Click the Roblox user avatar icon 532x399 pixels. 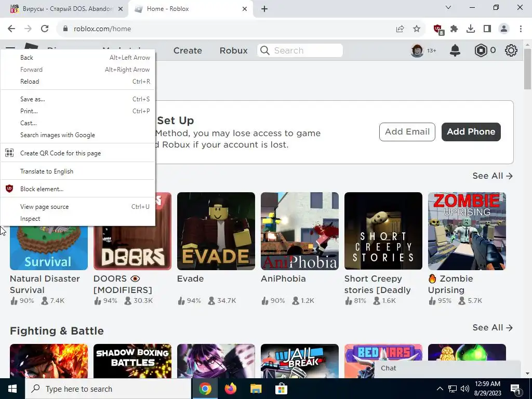[417, 50]
